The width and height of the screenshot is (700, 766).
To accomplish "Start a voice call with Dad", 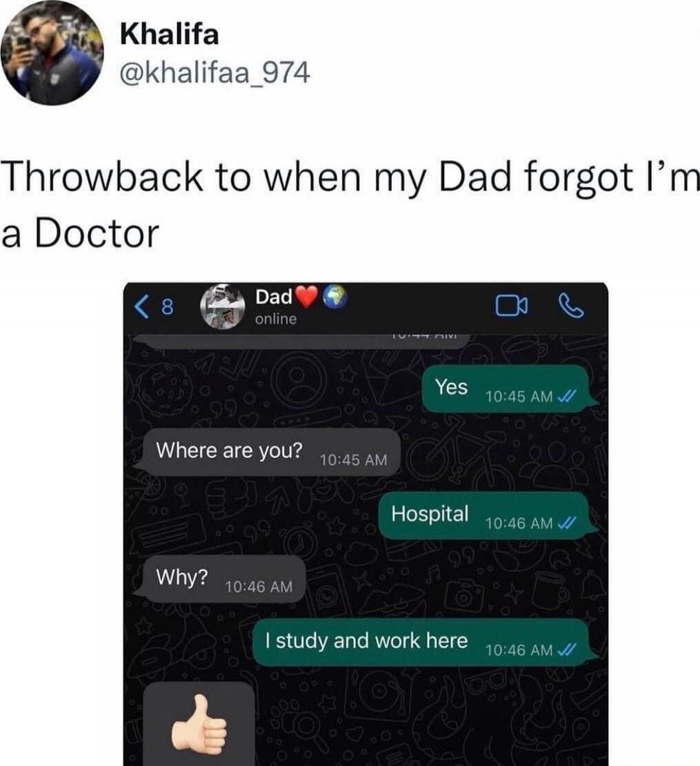I will (570, 306).
